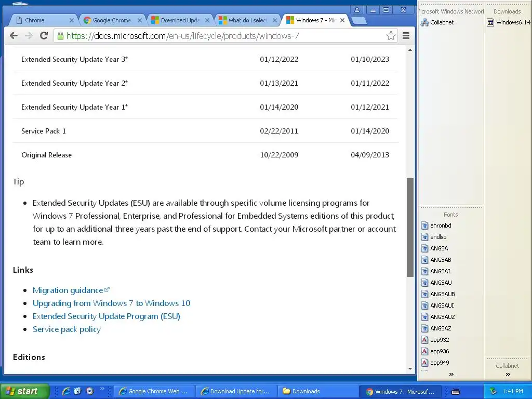Reload the docs.microsoft.com page
This screenshot has height=399, width=532.
tap(44, 36)
